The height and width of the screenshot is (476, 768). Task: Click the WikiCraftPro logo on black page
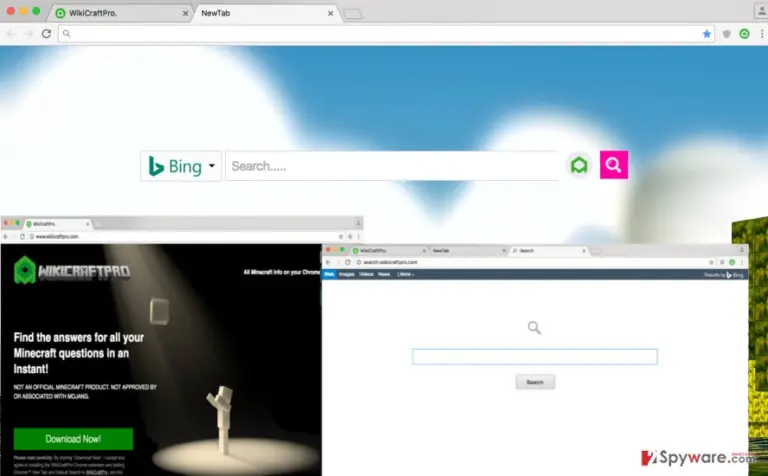point(72,270)
